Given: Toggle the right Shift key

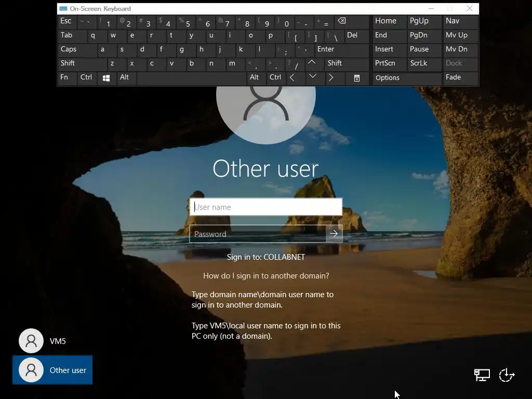Looking at the screenshot, I should point(347,64).
